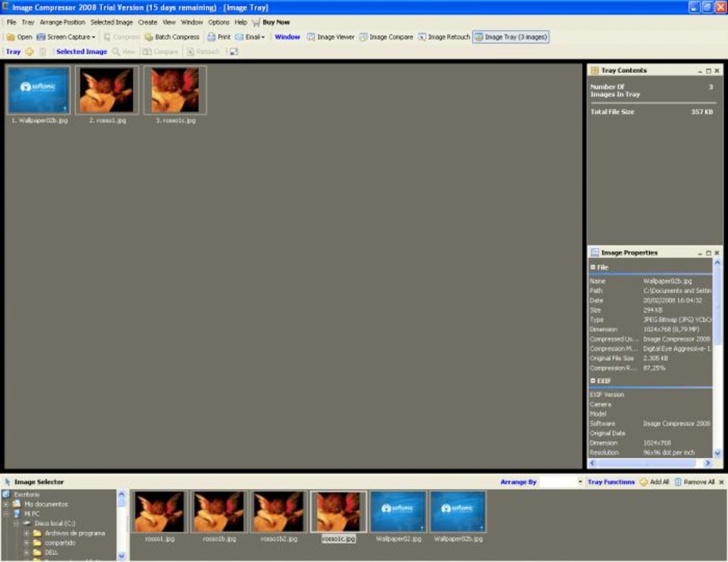Select the Screen Capture tool

pos(66,36)
